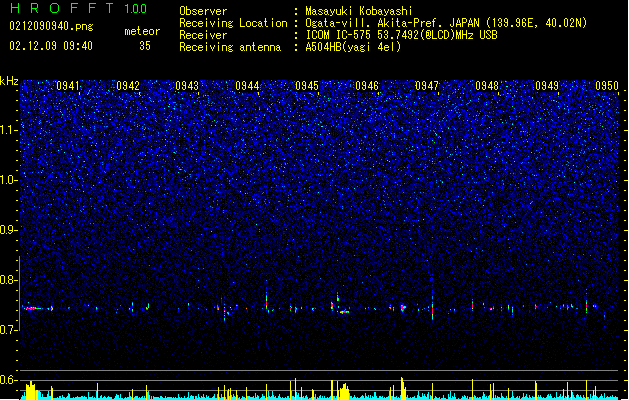Viewport: 629px width, 400px height.
Task: Click the Ogata-vill. Akita-Pref. JAPAN location text
Action: 446,23
